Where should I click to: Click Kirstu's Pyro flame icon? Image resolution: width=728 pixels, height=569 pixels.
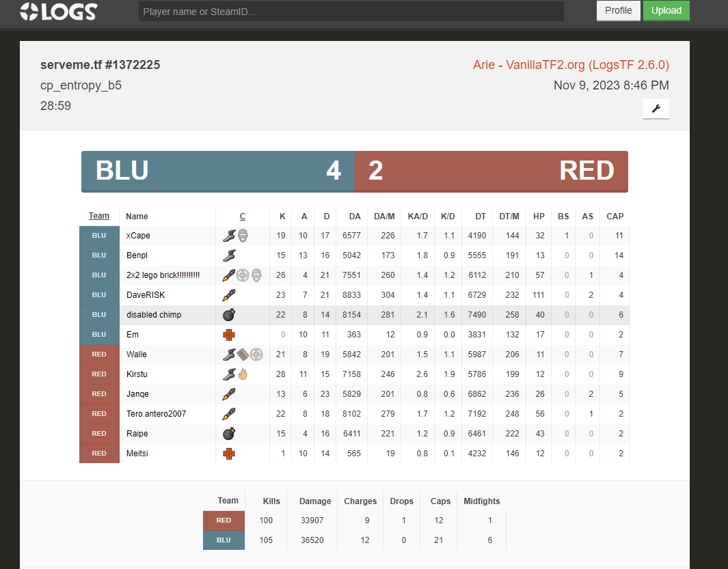[x=242, y=374]
